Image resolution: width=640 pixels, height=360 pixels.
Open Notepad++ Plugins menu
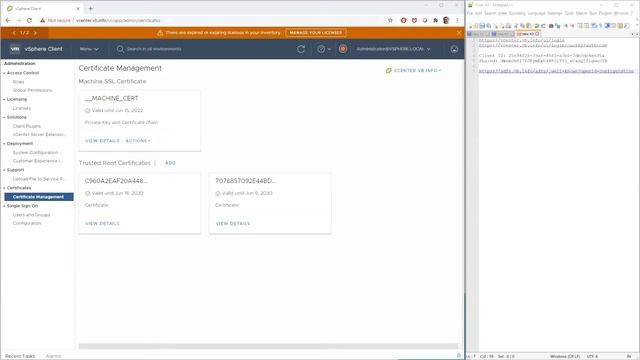[x=605, y=13]
